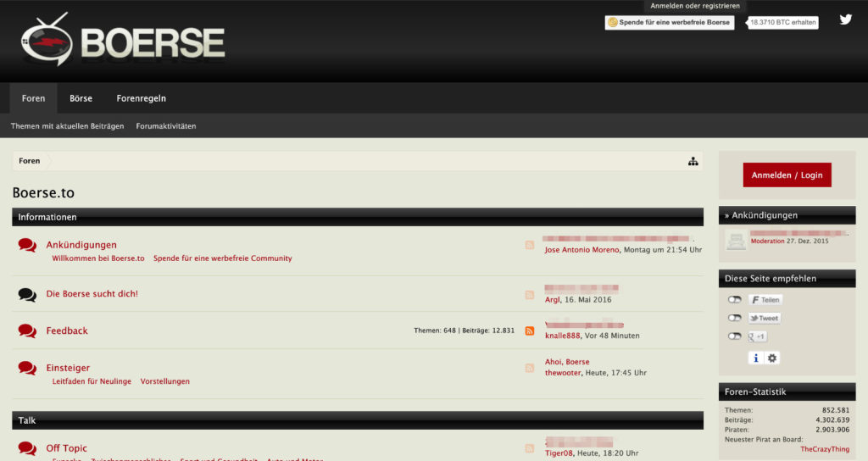
Task: Open the Einsteiger forum link
Action: coord(68,368)
